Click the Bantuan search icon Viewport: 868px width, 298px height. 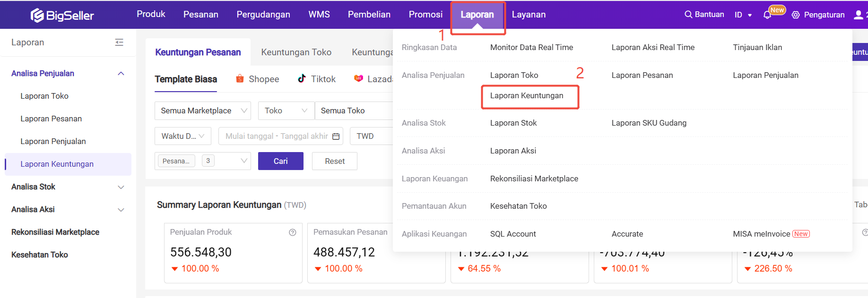[x=688, y=15]
